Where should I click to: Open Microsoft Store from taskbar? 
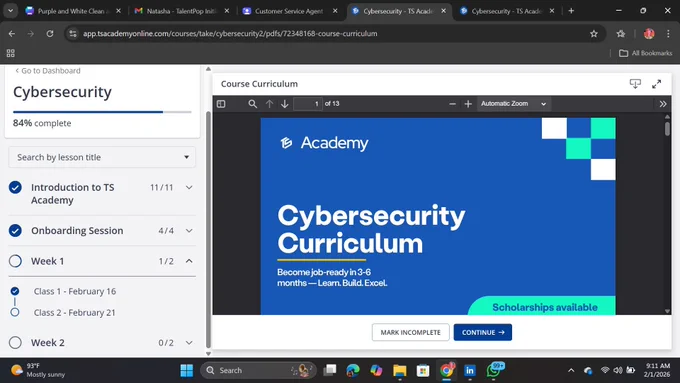point(423,370)
